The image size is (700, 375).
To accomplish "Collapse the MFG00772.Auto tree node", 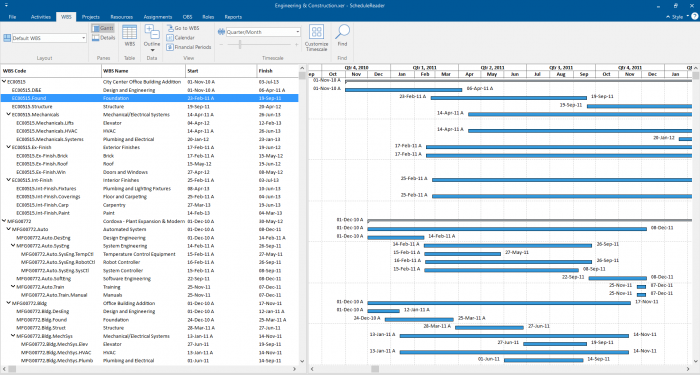I will (x=8, y=229).
